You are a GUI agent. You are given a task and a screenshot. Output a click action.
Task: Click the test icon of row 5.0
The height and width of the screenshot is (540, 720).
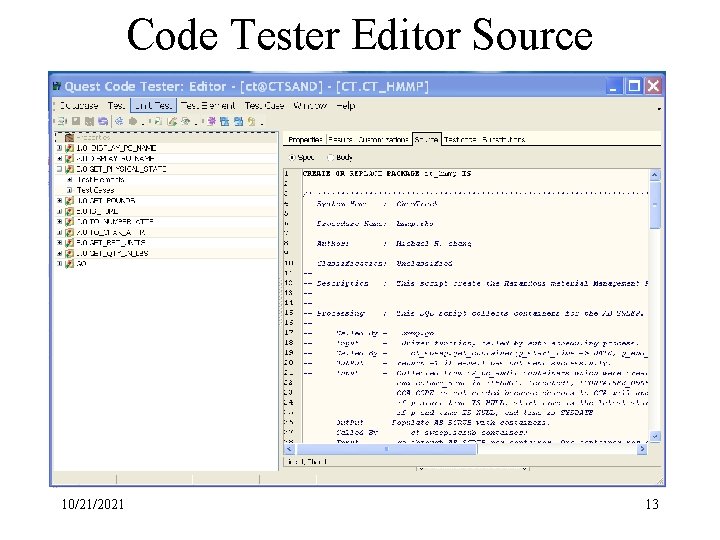pyautogui.click(x=69, y=211)
